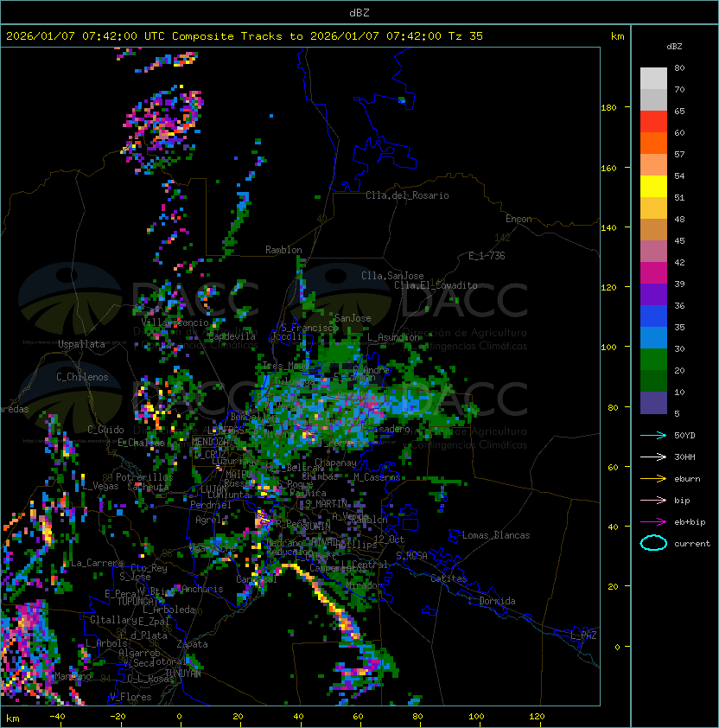Click the 'L_Asuncion' map label
The width and height of the screenshot is (719, 728).
tap(393, 337)
